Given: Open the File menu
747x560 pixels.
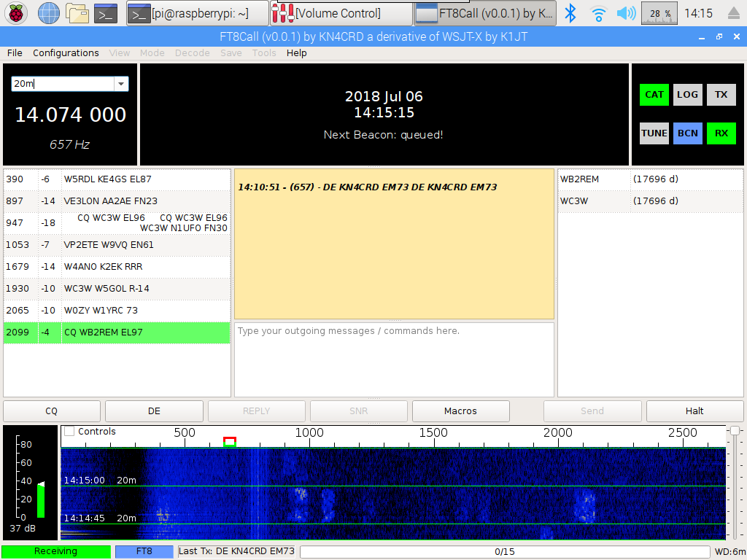Looking at the screenshot, I should (x=15, y=52).
